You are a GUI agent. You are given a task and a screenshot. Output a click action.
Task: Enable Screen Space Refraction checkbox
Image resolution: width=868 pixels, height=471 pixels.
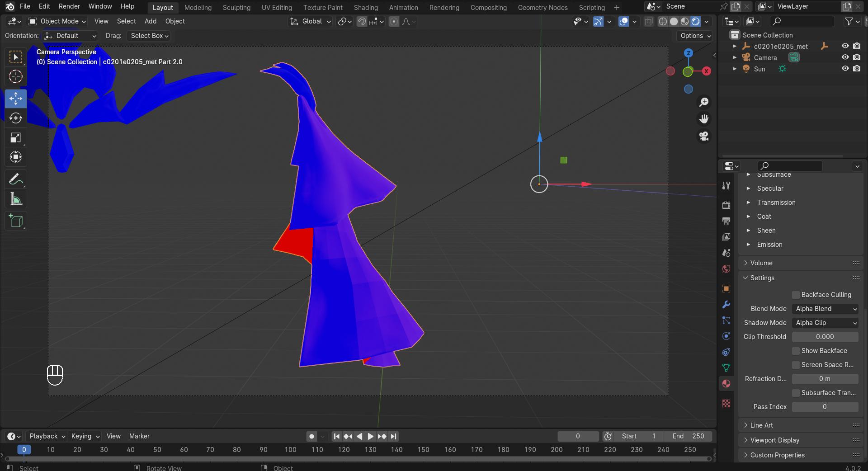(x=796, y=365)
